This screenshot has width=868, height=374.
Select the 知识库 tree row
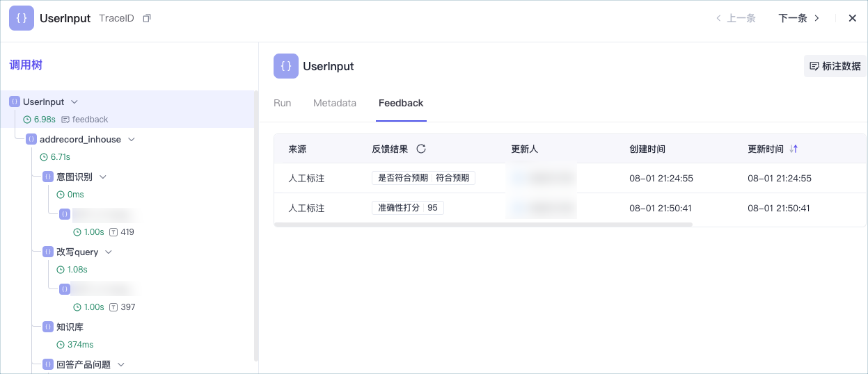tap(70, 327)
